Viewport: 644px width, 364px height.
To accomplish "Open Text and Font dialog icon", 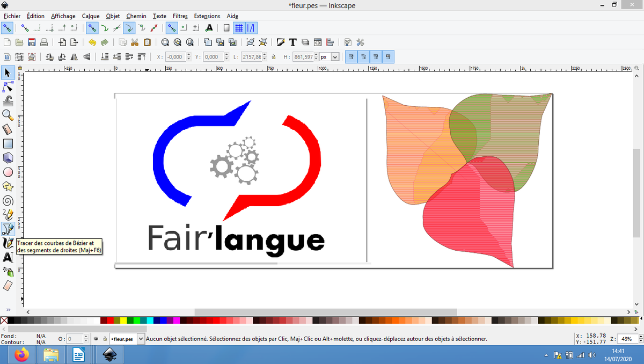I will pyautogui.click(x=293, y=42).
